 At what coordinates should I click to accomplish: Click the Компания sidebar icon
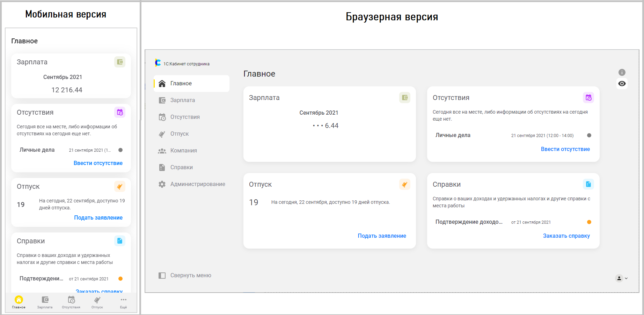click(x=162, y=150)
